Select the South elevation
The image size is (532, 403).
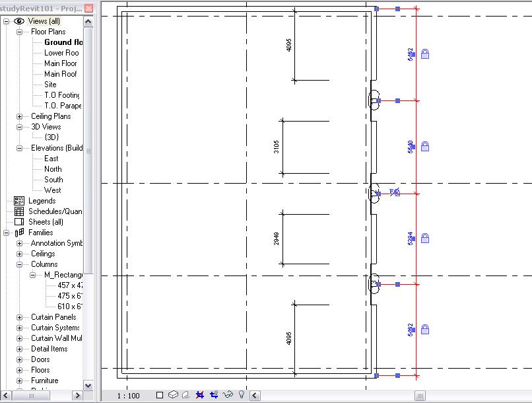click(53, 179)
